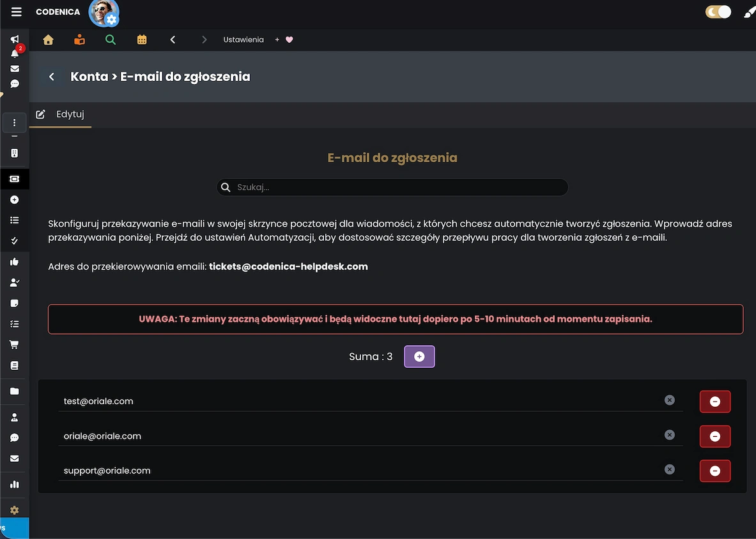Image resolution: width=756 pixels, height=539 pixels.
Task: Click inside the Szukaj search field
Action: [x=392, y=186]
